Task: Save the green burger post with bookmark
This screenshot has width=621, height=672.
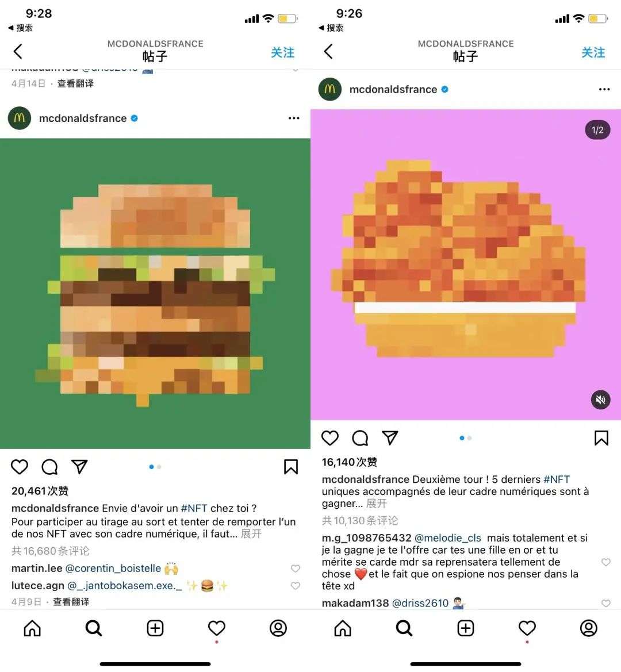Action: tap(290, 467)
